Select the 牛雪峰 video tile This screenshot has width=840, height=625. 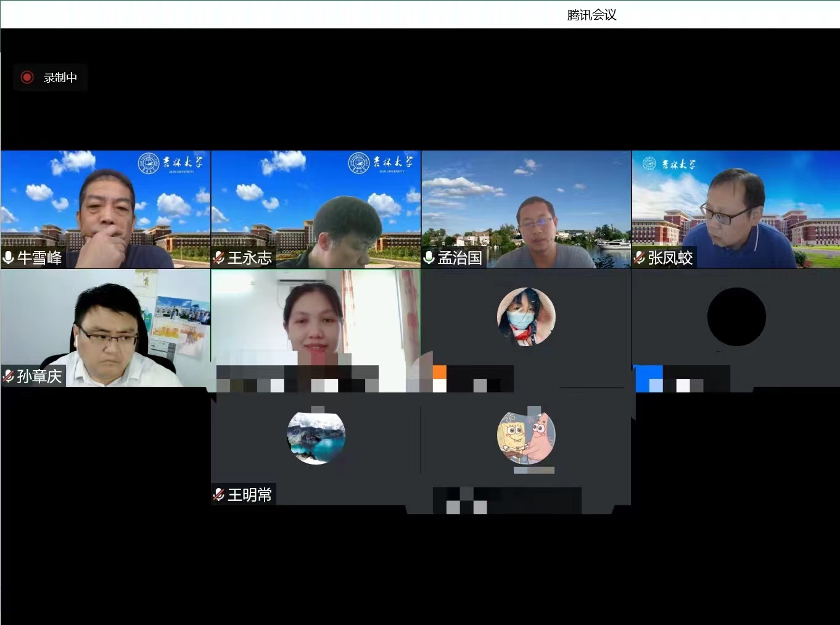point(105,204)
